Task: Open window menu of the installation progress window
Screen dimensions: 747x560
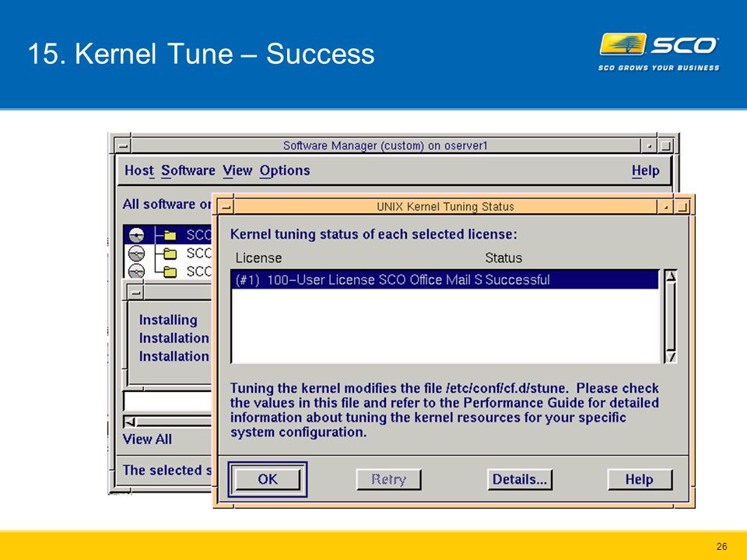Action: tap(135, 292)
